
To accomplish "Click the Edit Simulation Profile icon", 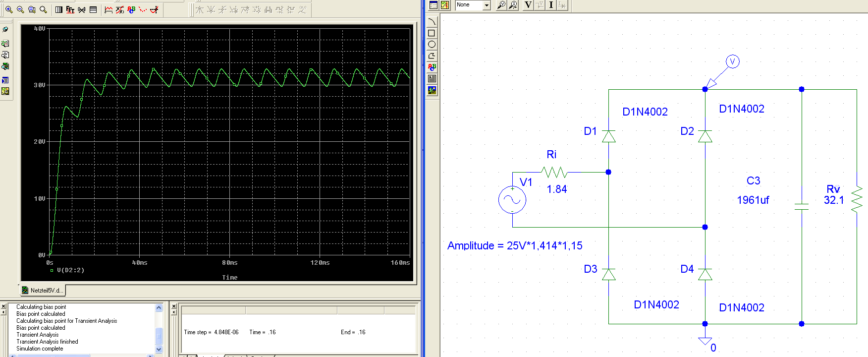I will point(434,5).
